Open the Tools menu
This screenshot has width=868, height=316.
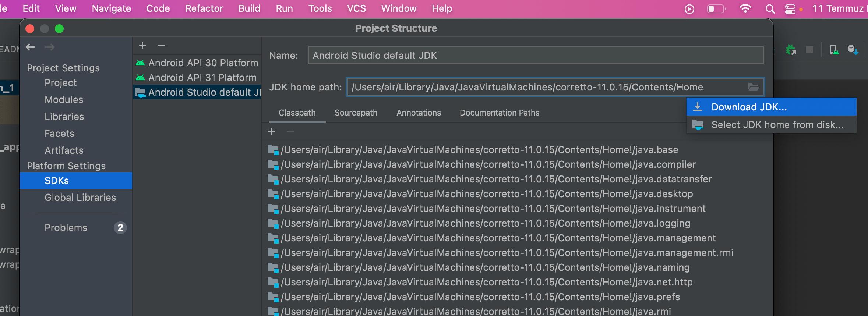point(320,8)
